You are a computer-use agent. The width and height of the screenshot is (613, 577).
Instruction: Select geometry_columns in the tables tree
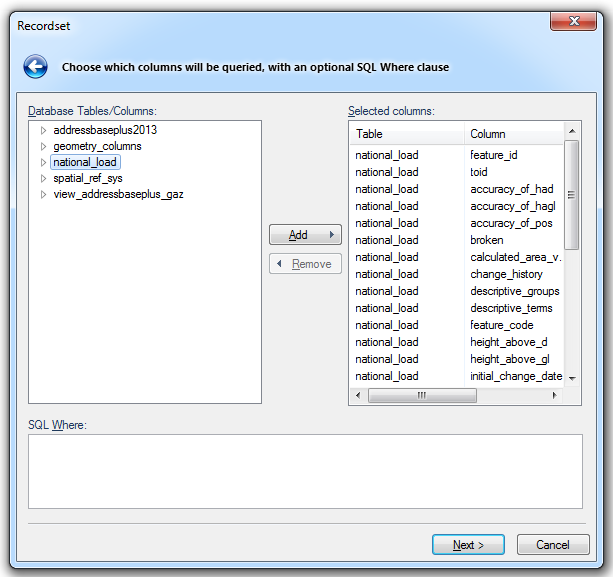pyautogui.click(x=97, y=146)
